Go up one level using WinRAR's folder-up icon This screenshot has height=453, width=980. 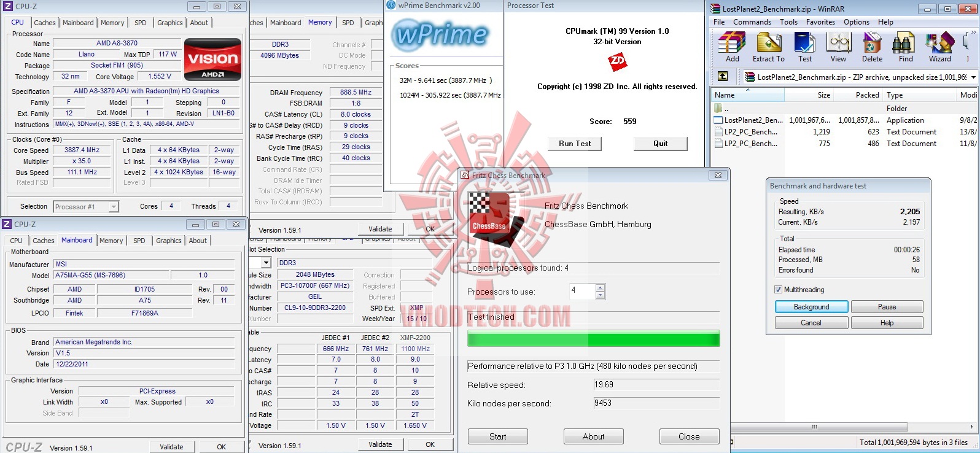723,76
